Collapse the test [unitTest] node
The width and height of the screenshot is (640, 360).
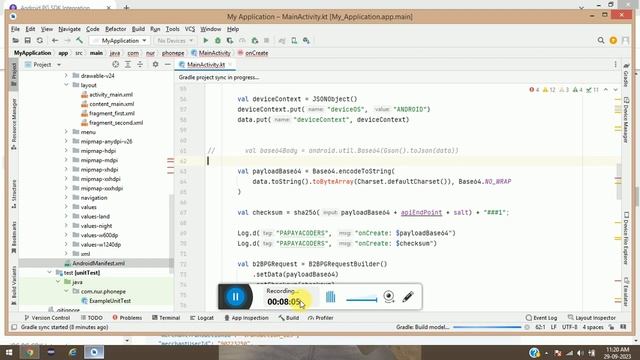(x=50, y=272)
